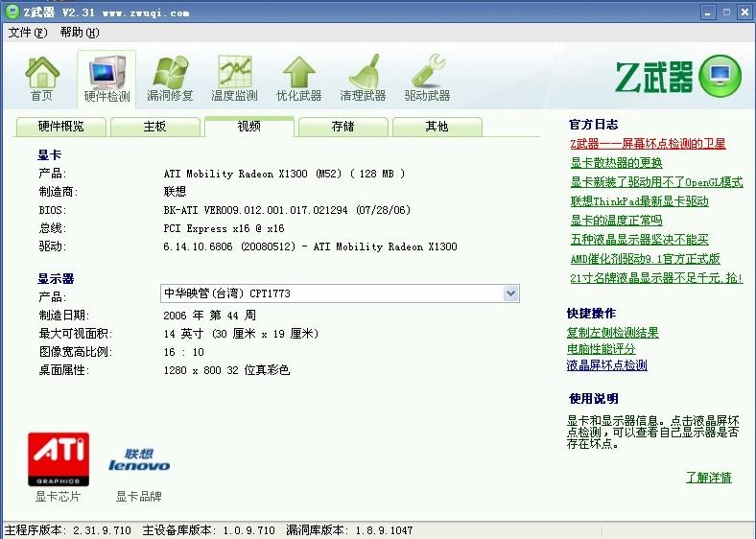The width and height of the screenshot is (756, 539).
Task: Click status bar 主程序版本: 2.31.9.710
Action: [x=68, y=530]
